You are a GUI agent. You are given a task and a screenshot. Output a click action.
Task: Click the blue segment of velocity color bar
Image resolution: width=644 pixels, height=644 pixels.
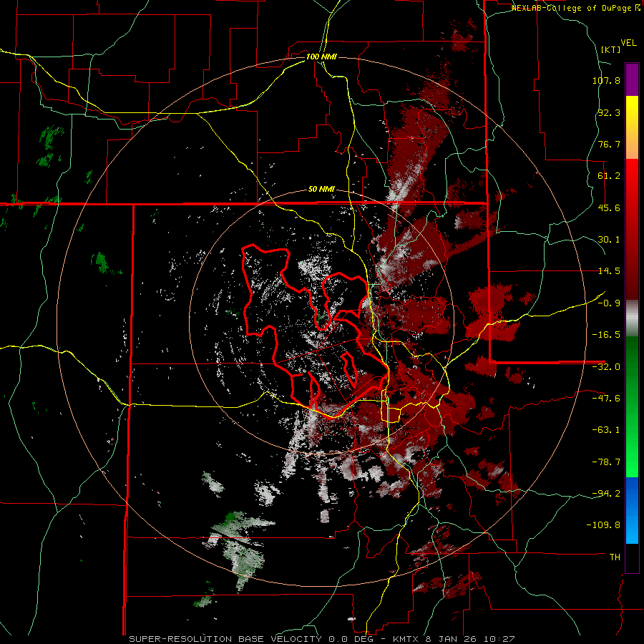[632, 510]
